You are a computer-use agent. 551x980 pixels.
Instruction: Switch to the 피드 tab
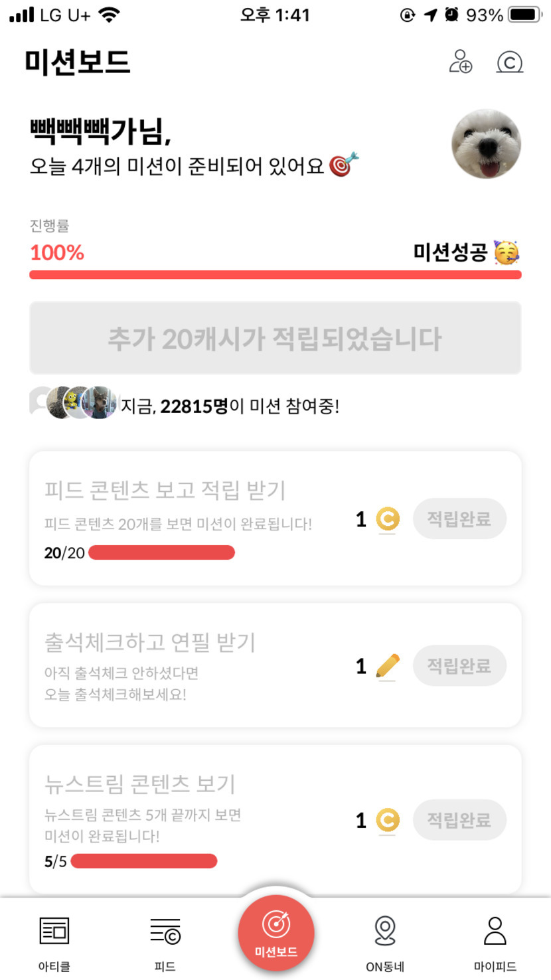click(x=165, y=943)
